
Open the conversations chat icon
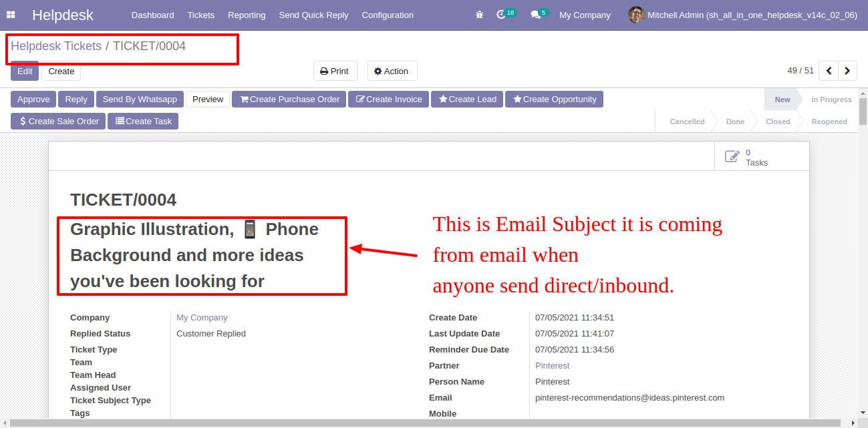535,15
